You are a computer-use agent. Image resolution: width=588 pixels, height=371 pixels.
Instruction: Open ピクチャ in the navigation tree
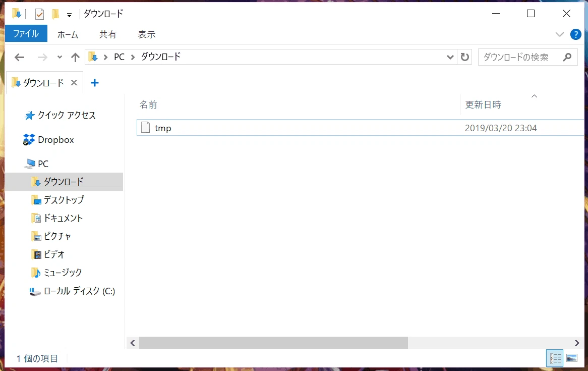pos(51,236)
